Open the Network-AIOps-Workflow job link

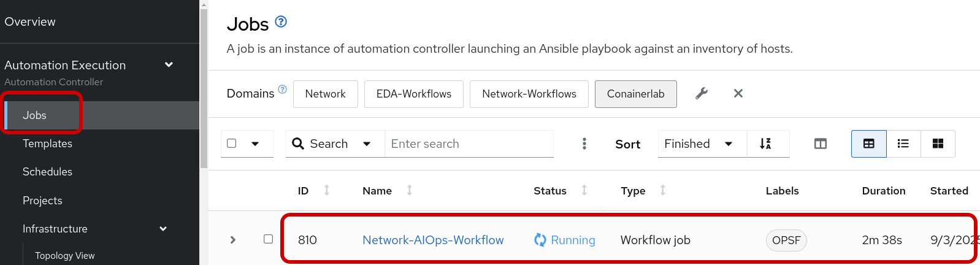pos(433,240)
